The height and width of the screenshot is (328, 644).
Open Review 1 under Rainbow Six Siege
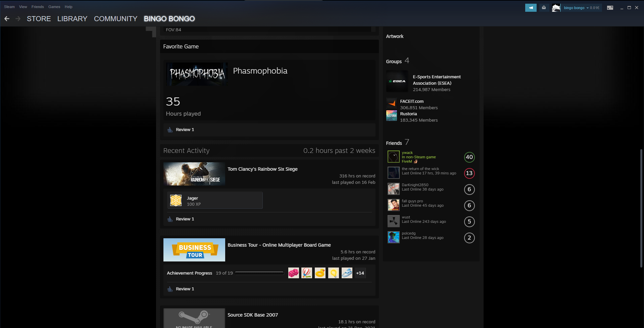(185, 219)
